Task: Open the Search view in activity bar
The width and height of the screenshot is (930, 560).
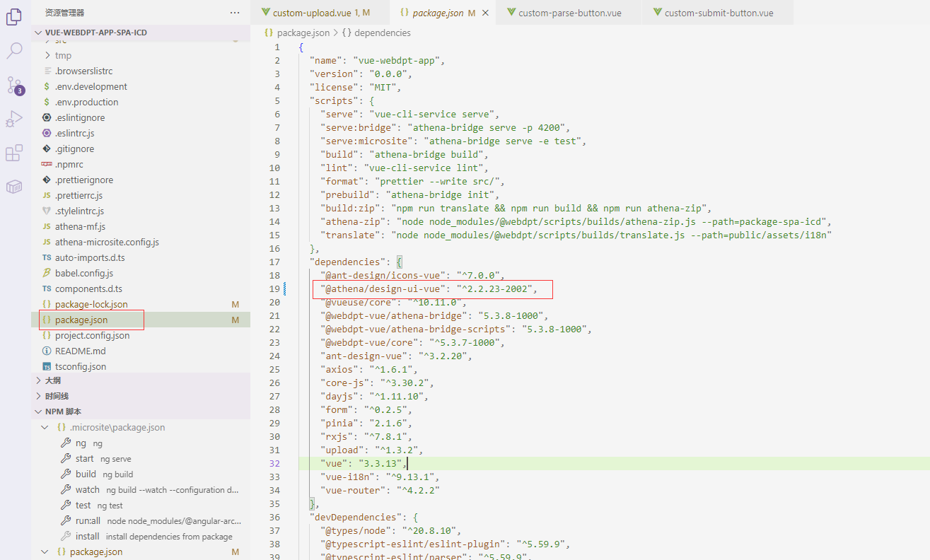Action: click(x=14, y=50)
